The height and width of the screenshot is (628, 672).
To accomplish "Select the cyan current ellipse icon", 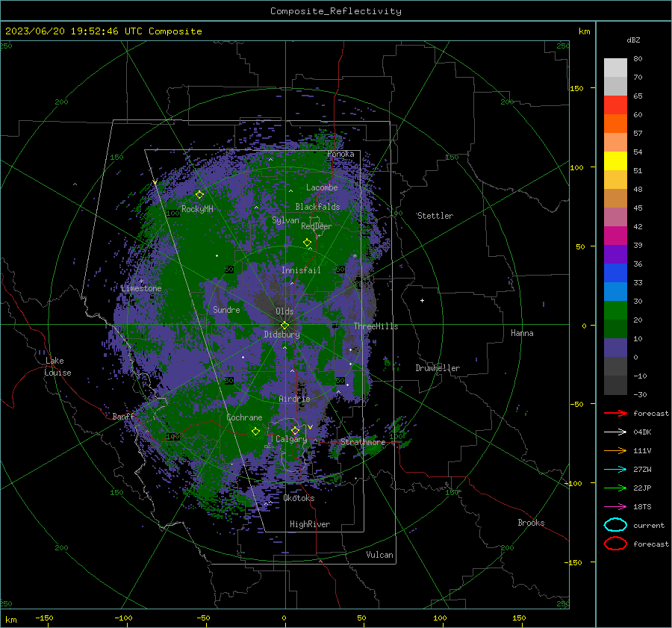I will [615, 525].
